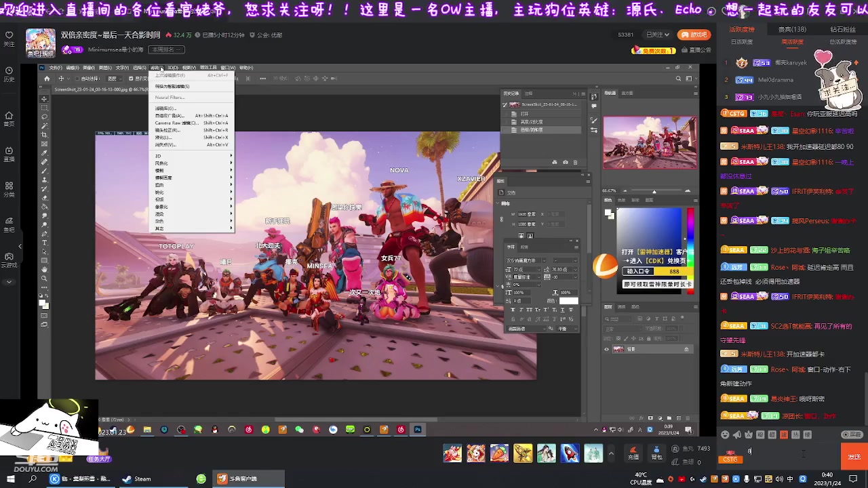
Task: Select the Rectangular Marquee tool
Action: click(x=45, y=108)
